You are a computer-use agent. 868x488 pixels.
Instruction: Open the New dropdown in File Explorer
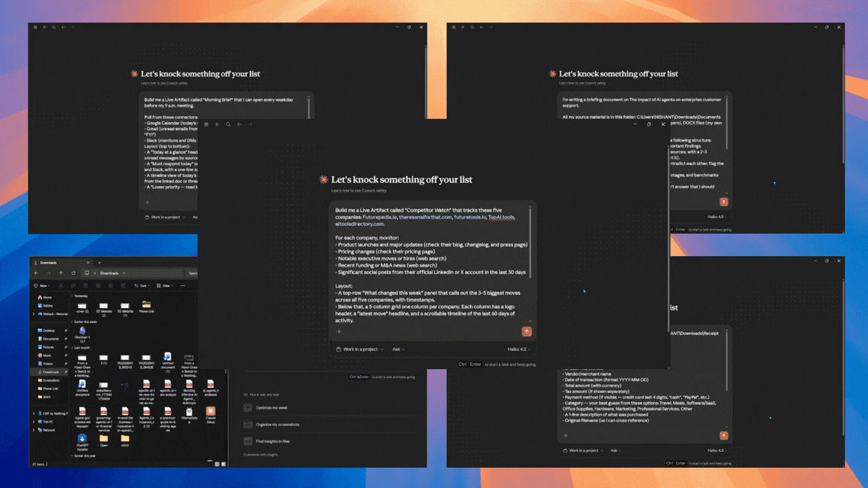(41, 285)
